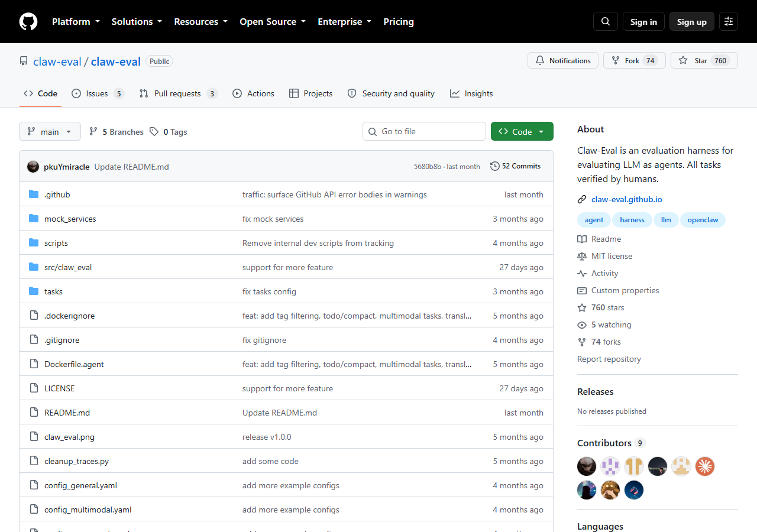Click the claw_eval.png file icon

point(34,437)
